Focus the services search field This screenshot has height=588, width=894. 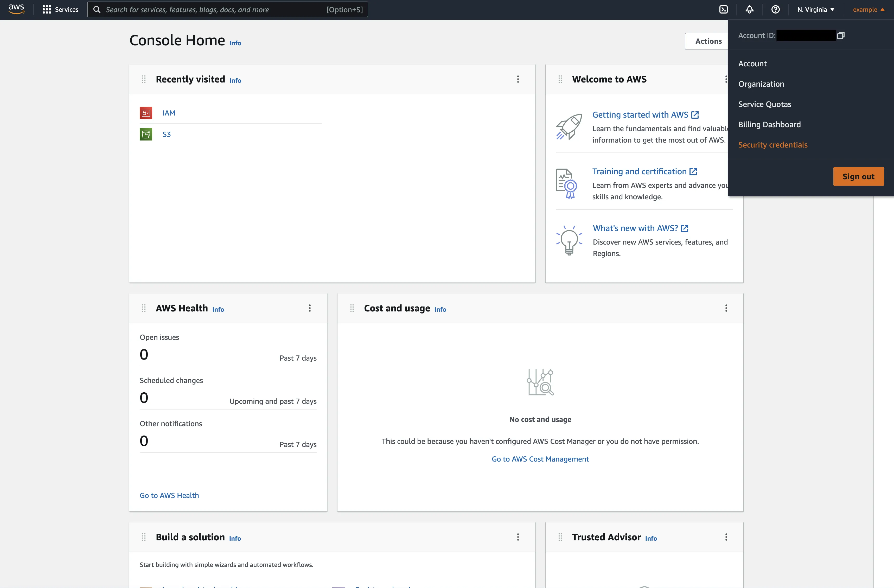[214, 9]
